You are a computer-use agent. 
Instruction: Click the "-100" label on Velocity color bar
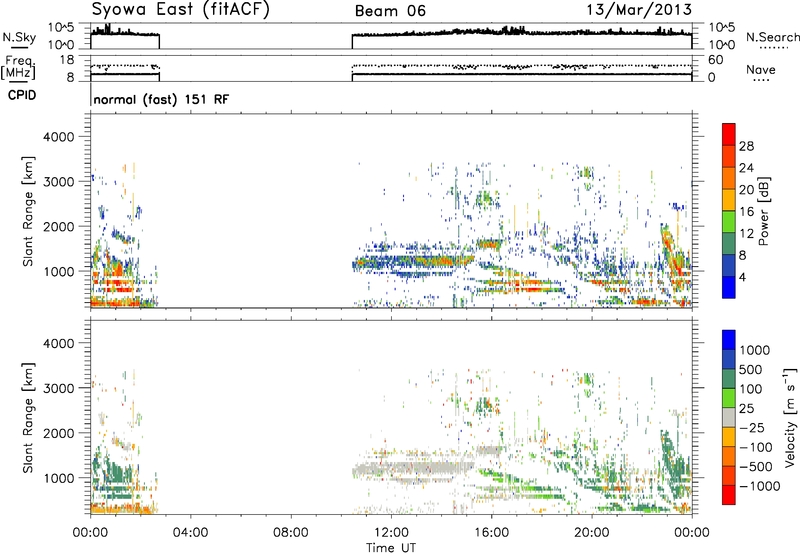click(755, 447)
